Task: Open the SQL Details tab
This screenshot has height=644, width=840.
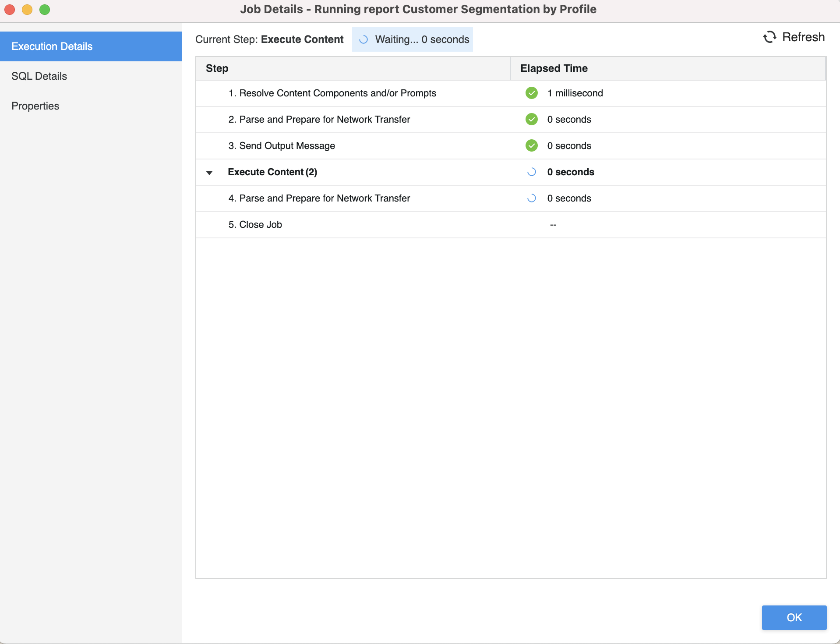Action: [x=39, y=76]
